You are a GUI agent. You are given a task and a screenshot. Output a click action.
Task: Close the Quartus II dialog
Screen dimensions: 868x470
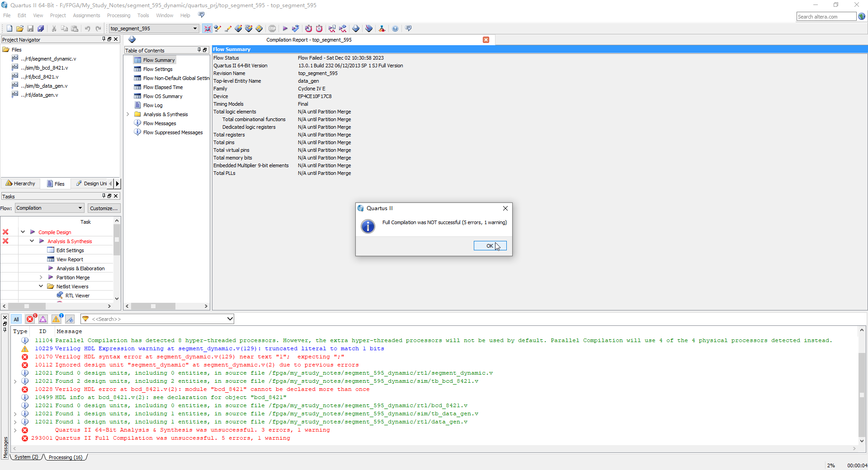click(x=505, y=208)
